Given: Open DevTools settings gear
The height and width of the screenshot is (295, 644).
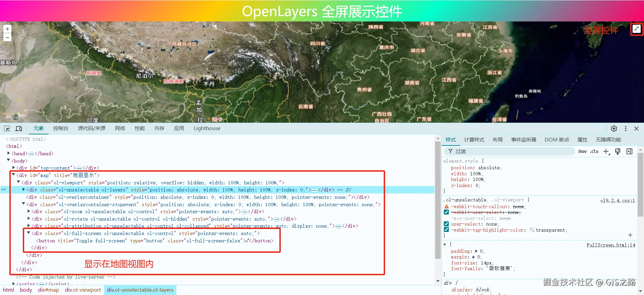Looking at the screenshot, I should [x=614, y=129].
